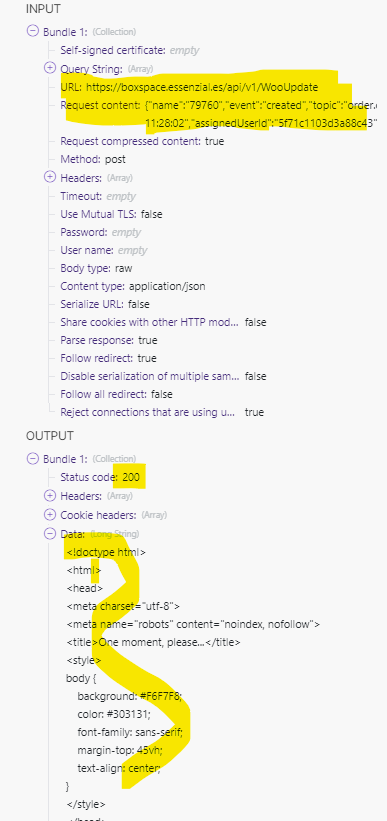Select the boxspace WooUpdate URL value
387x821 pixels.
click(202, 87)
